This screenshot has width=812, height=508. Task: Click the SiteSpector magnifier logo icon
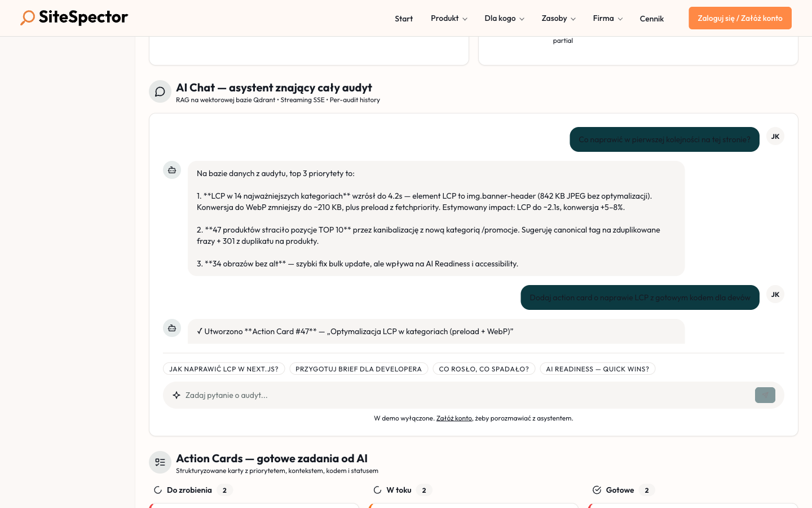click(x=27, y=17)
